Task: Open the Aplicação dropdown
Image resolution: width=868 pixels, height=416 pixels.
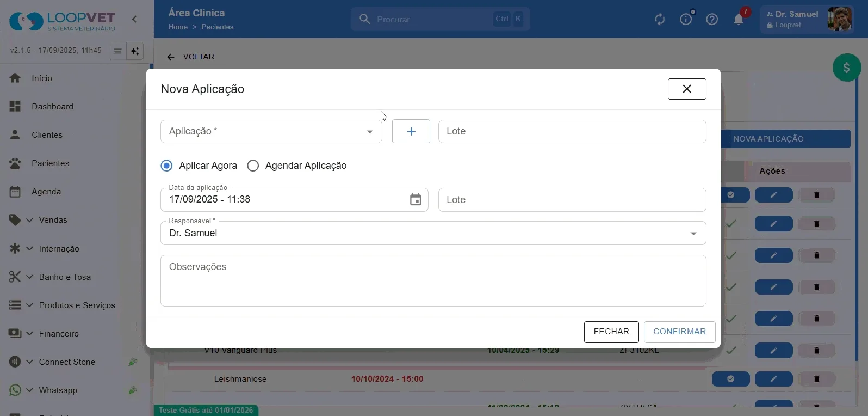Action: (x=271, y=131)
